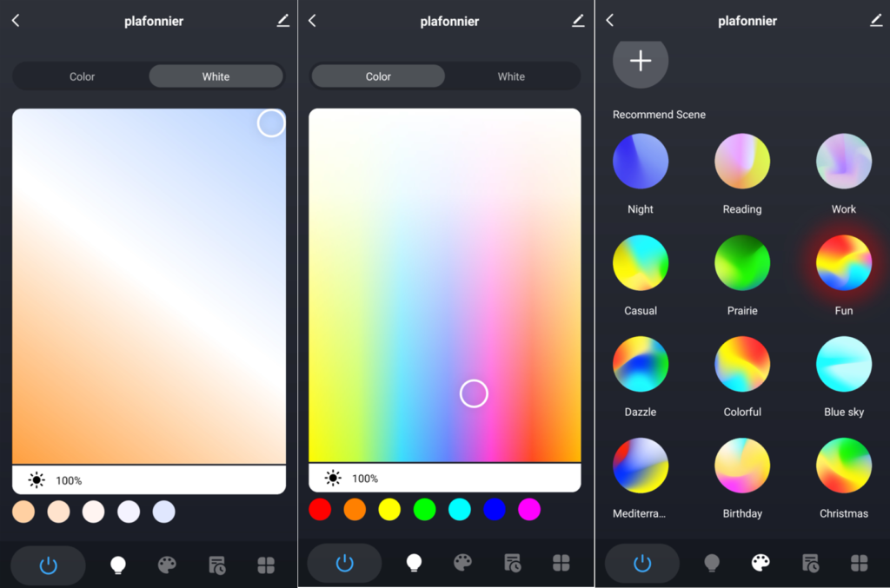This screenshot has height=588, width=890.
Task: Select the middle neutral white preset
Action: pos(94,512)
